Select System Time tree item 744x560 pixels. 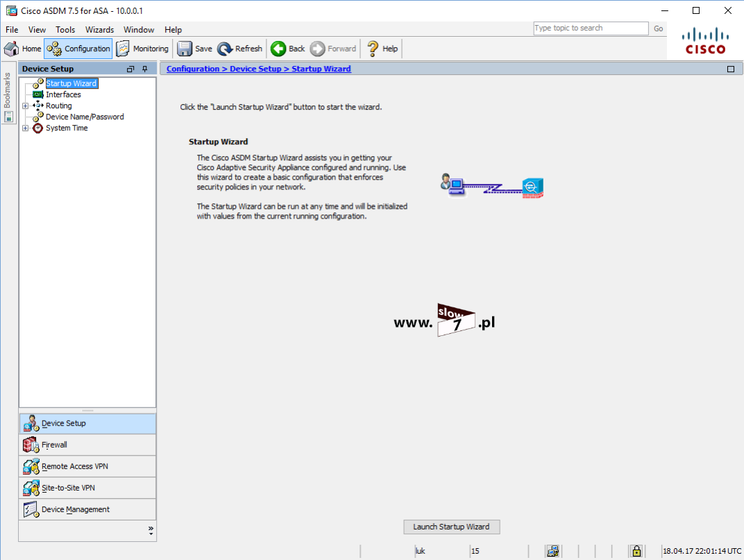67,128
